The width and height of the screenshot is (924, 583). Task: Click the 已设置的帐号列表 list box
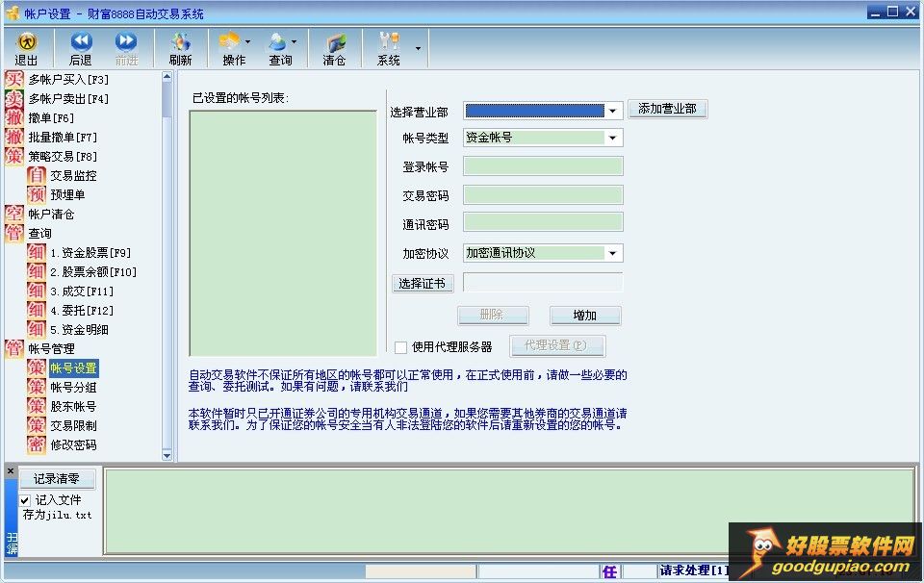[x=283, y=233]
